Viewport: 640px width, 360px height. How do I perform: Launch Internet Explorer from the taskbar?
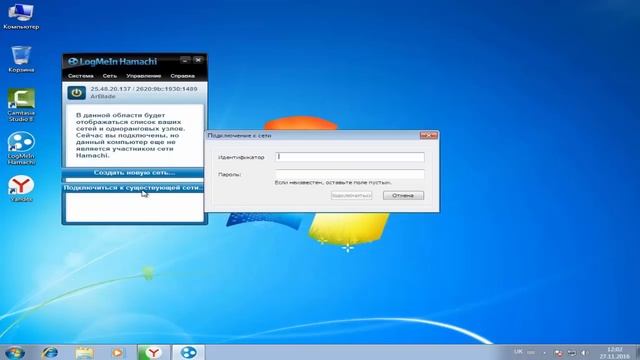(50, 353)
